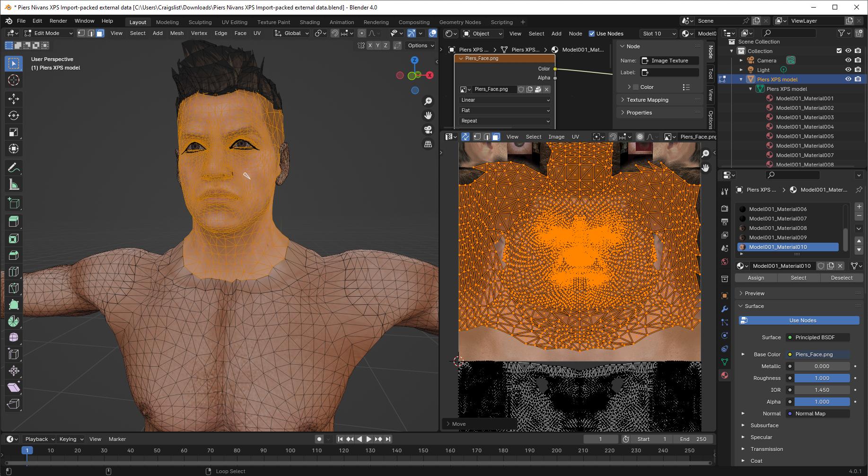Select the Shear tool
This screenshot has width=868, height=476.
tap(14, 387)
